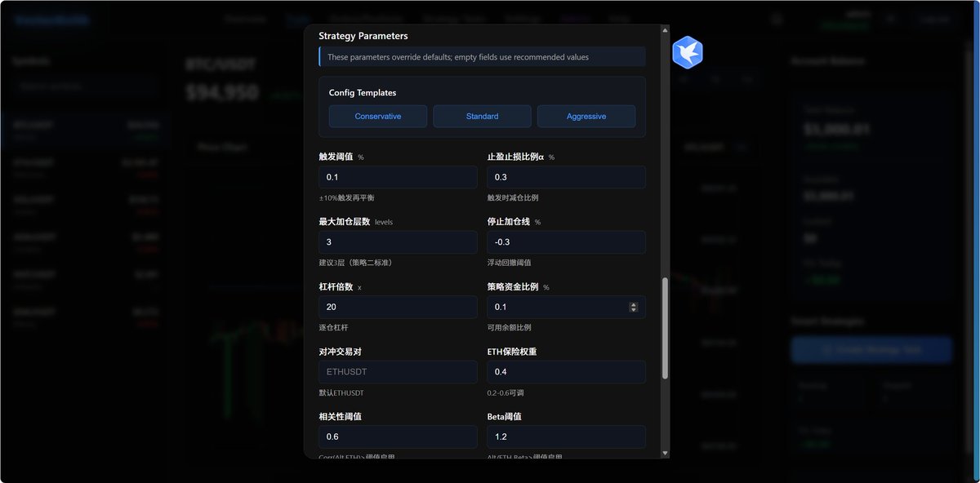Click the 触发阈值 field label
Image resolution: width=980 pixels, height=483 pixels.
point(336,156)
